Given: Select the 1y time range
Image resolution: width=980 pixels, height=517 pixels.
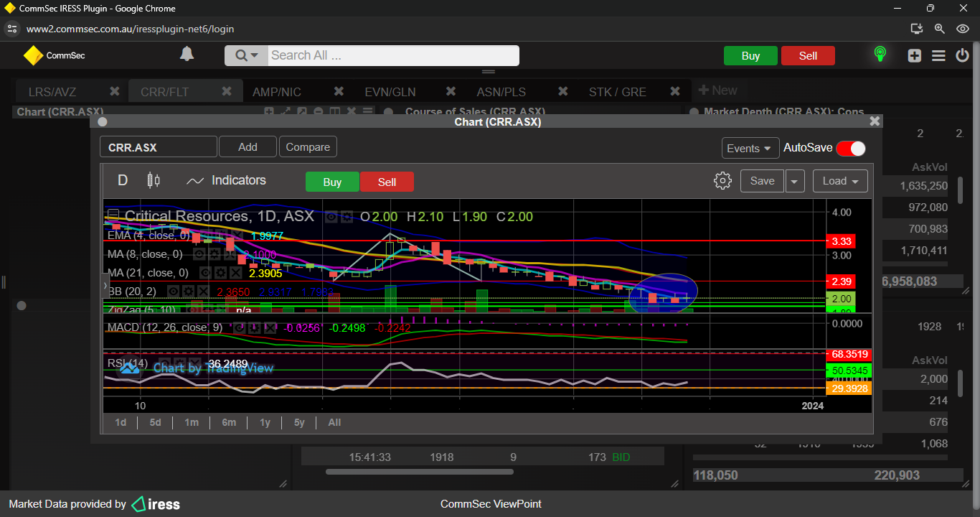Looking at the screenshot, I should pyautogui.click(x=265, y=422).
